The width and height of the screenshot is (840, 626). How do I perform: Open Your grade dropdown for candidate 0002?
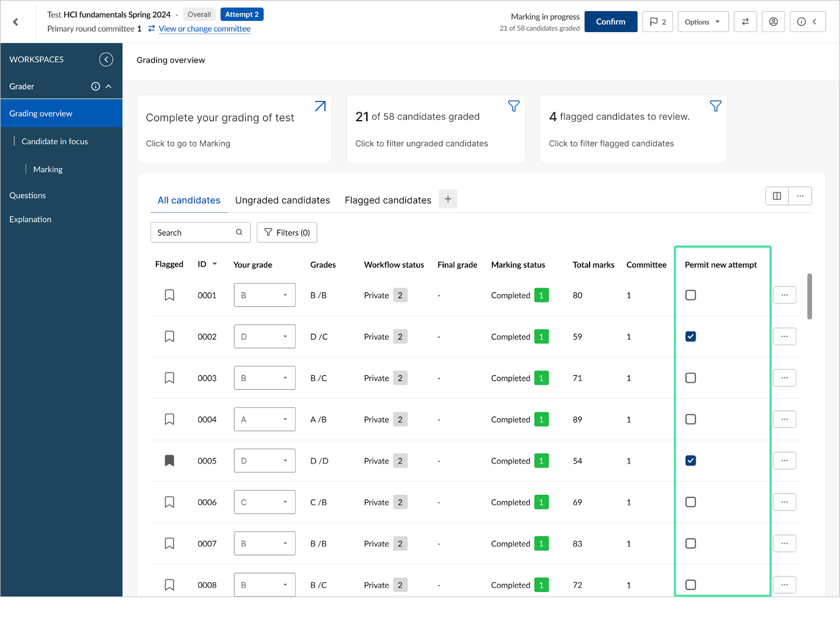coord(265,336)
